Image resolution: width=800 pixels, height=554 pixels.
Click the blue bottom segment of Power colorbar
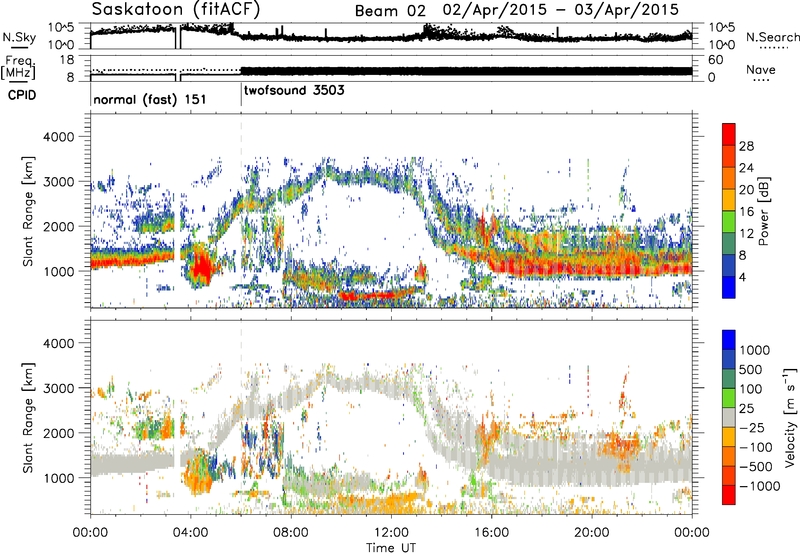click(729, 287)
